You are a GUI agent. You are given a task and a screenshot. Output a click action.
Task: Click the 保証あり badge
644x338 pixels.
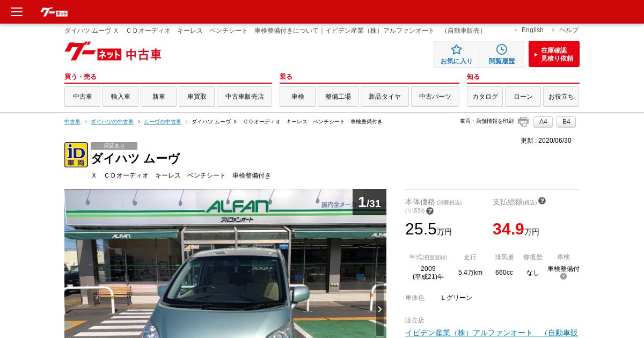click(x=114, y=146)
